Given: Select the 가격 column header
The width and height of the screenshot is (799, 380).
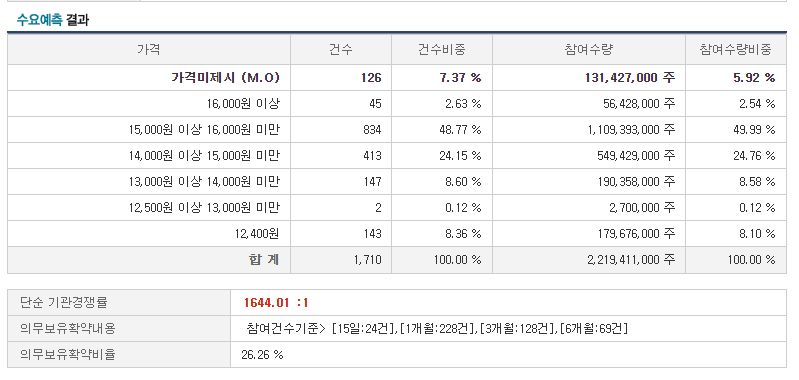Looking at the screenshot, I should 149,49.
